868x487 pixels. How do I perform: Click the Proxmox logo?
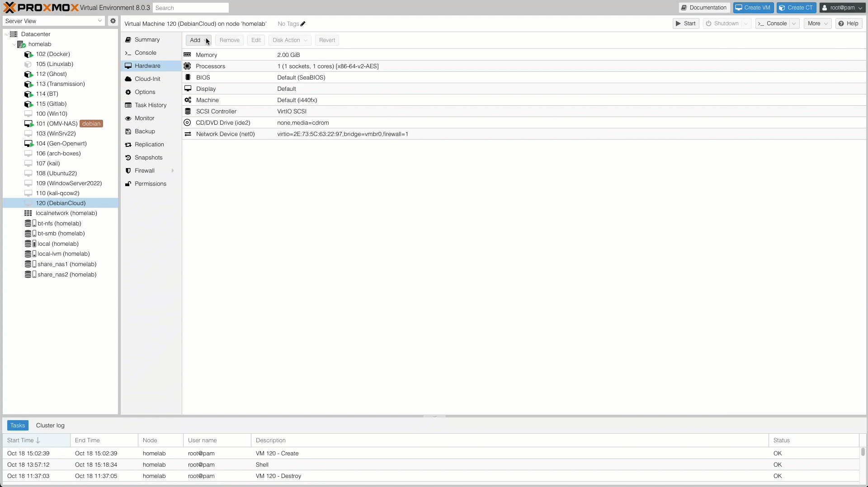(x=41, y=8)
